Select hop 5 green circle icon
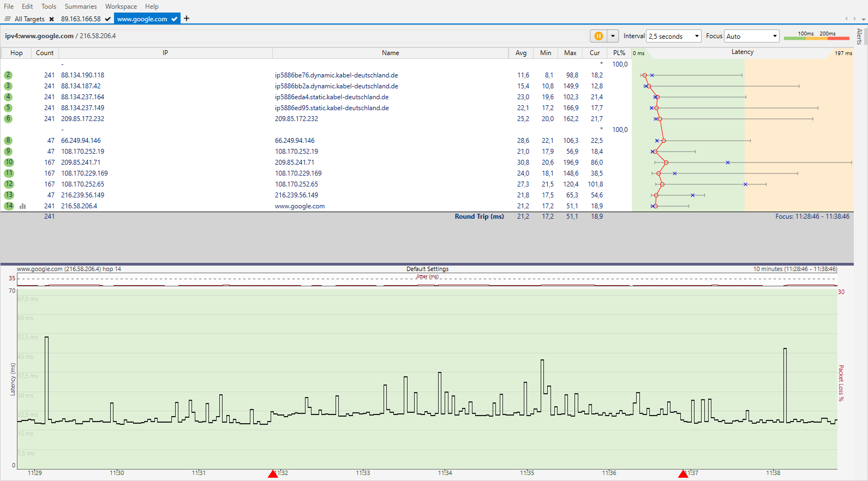 click(8, 108)
